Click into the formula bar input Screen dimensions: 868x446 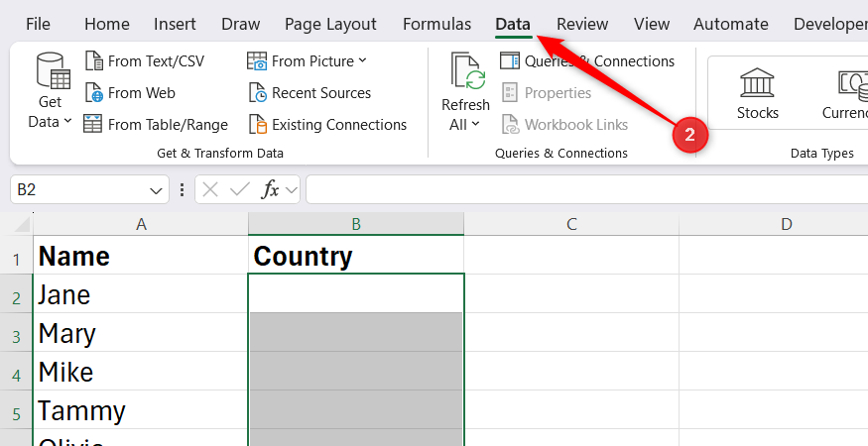point(587,190)
